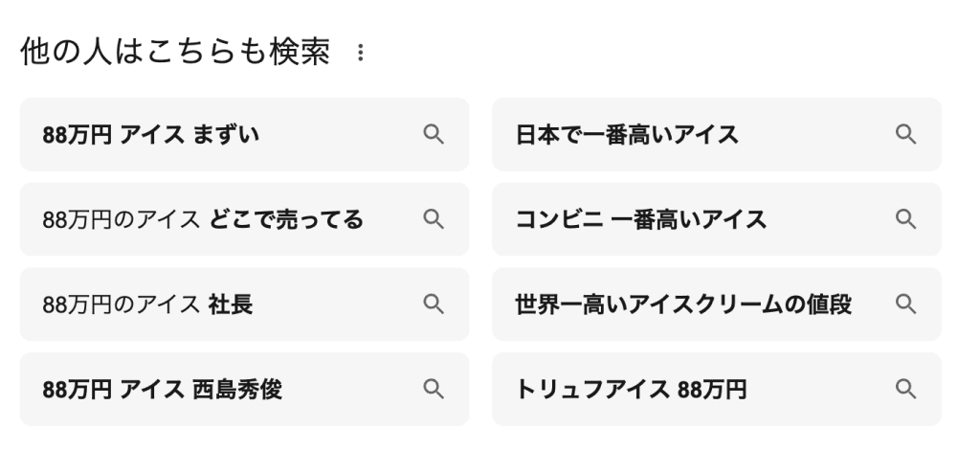Click the 西島秀俊 bold text
The height and width of the screenshot is (450, 980).
coord(237,389)
